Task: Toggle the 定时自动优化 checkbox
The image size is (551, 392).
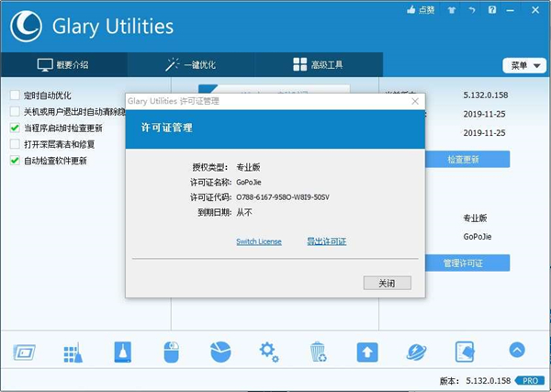Action: (15, 95)
